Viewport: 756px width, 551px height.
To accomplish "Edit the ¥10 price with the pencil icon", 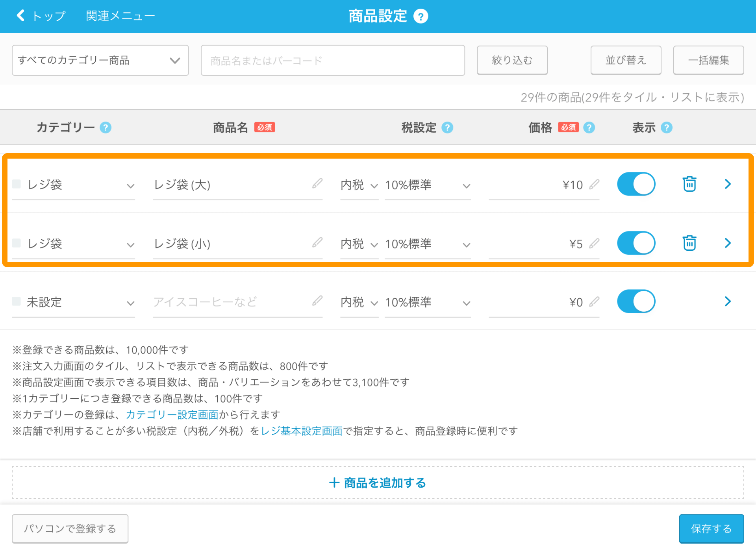I will [x=594, y=184].
